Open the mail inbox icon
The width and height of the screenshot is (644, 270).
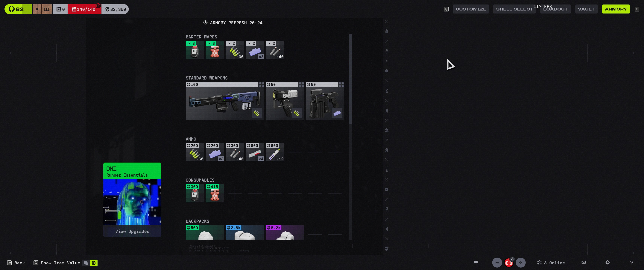click(584, 262)
